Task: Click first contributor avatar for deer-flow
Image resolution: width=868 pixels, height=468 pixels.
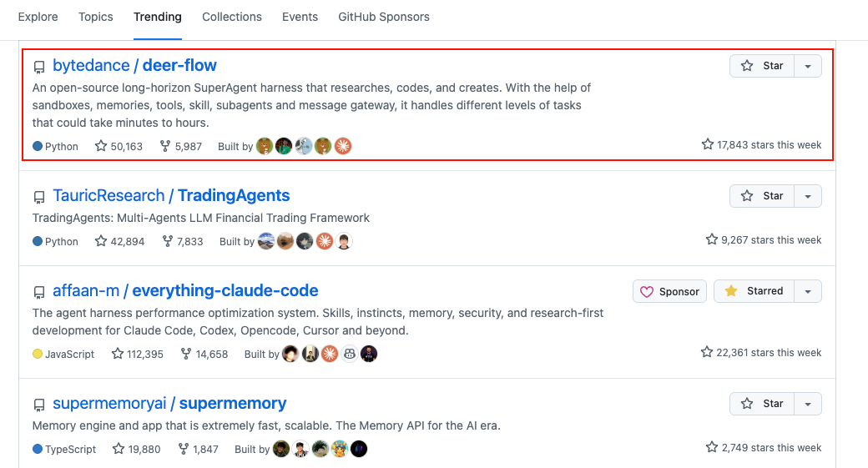Action: coord(265,146)
